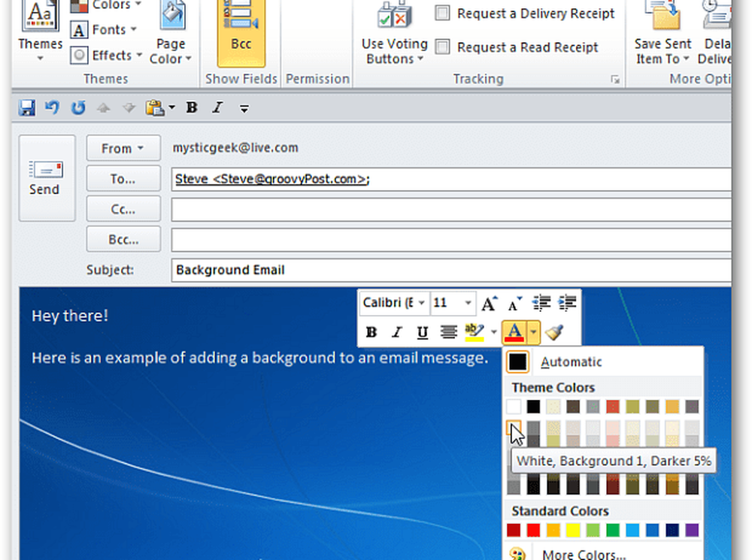Screen dimensions: 752x560
Task: Open the font size 11 combo box
Action: [x=453, y=303]
